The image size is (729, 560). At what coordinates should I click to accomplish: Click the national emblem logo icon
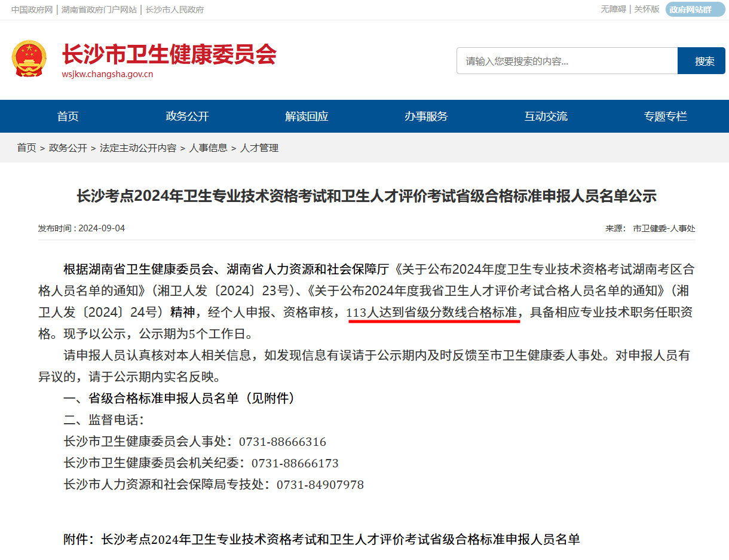(28, 59)
